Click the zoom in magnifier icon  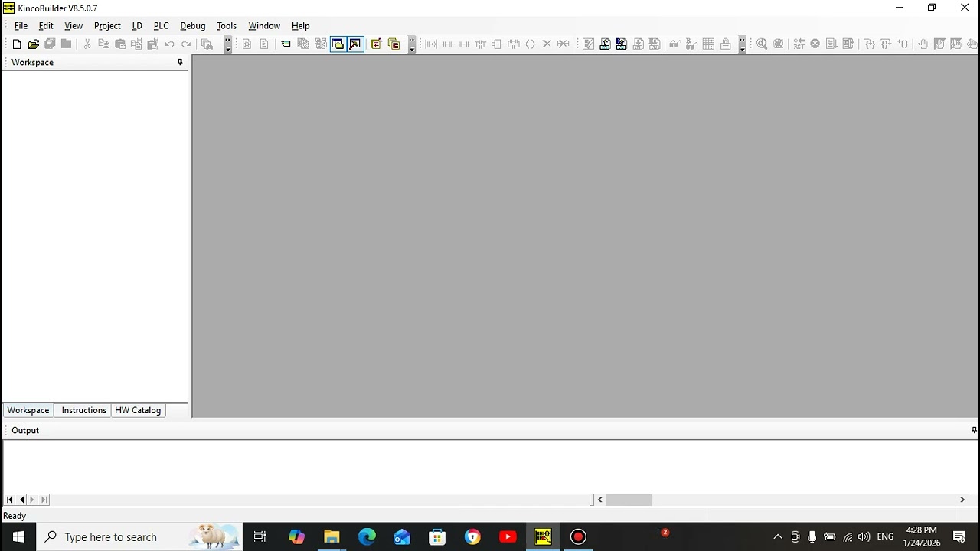762,44
